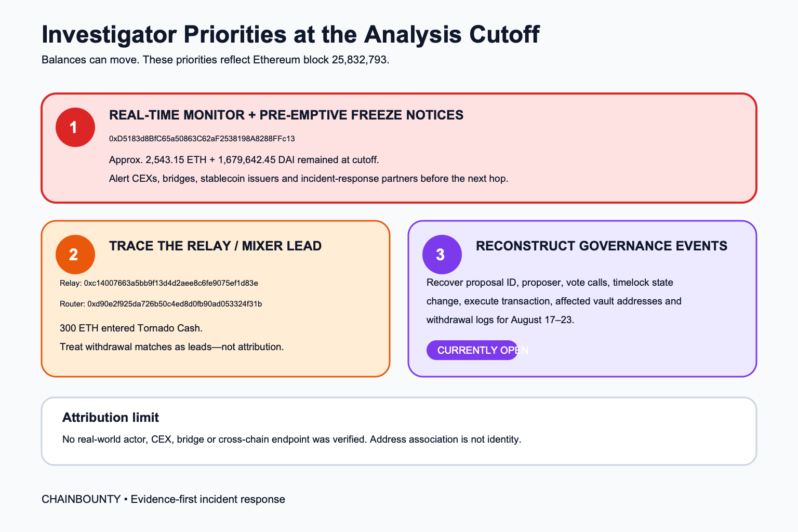
Task: Click the Trace the Relay / Mixer Lead heading
Action: [x=215, y=246]
